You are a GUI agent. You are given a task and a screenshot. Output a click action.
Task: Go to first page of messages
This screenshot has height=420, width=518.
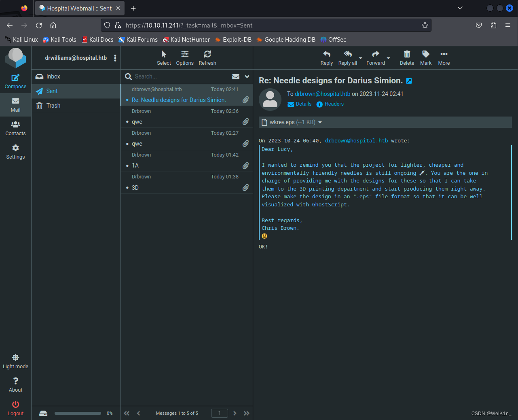127,413
